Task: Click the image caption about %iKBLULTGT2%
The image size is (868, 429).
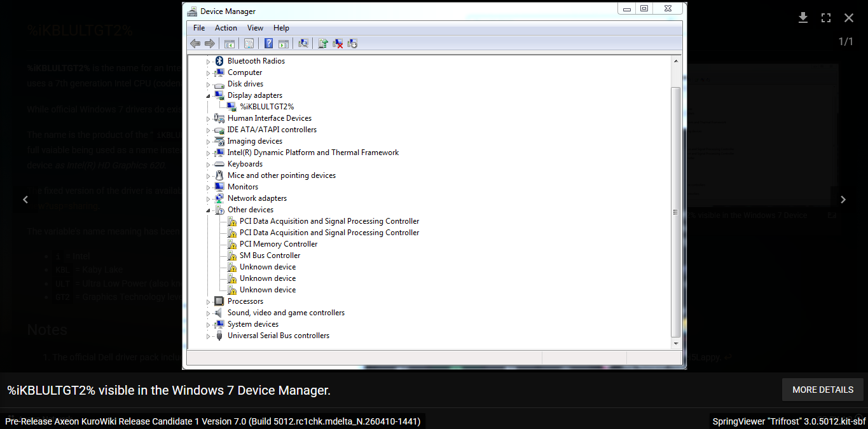Action: pos(169,390)
